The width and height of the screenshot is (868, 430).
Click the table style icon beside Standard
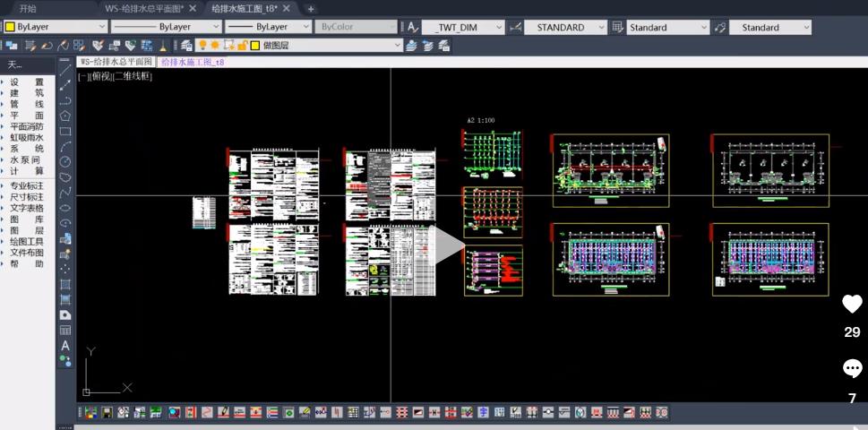618,27
